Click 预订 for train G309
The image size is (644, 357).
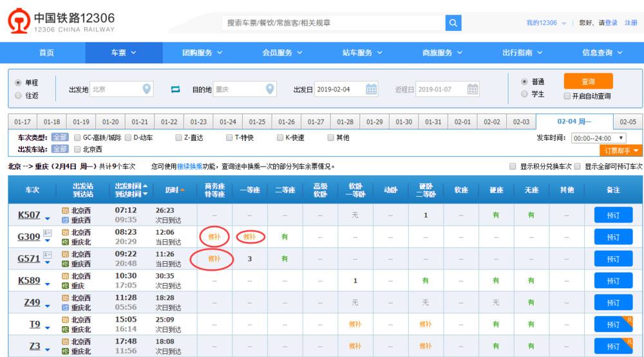[x=613, y=237]
